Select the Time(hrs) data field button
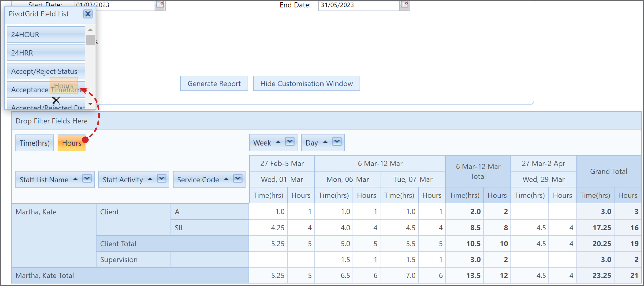644x286 pixels. coord(34,143)
